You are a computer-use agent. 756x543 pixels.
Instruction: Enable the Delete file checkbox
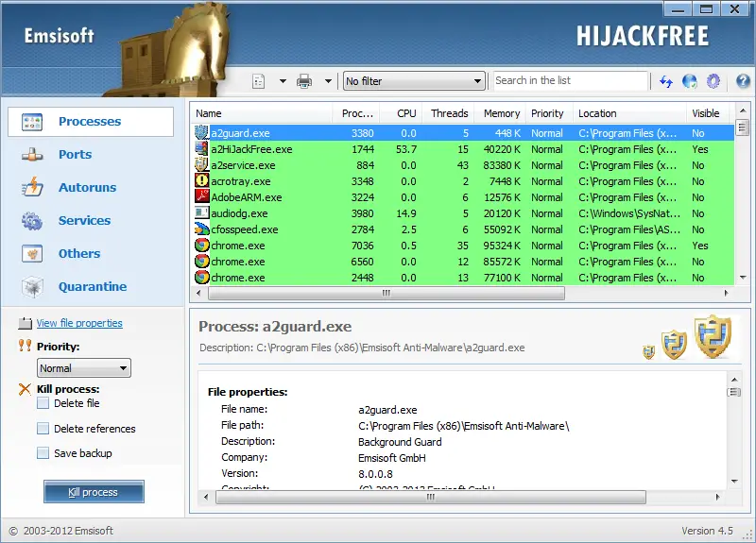pos(43,403)
